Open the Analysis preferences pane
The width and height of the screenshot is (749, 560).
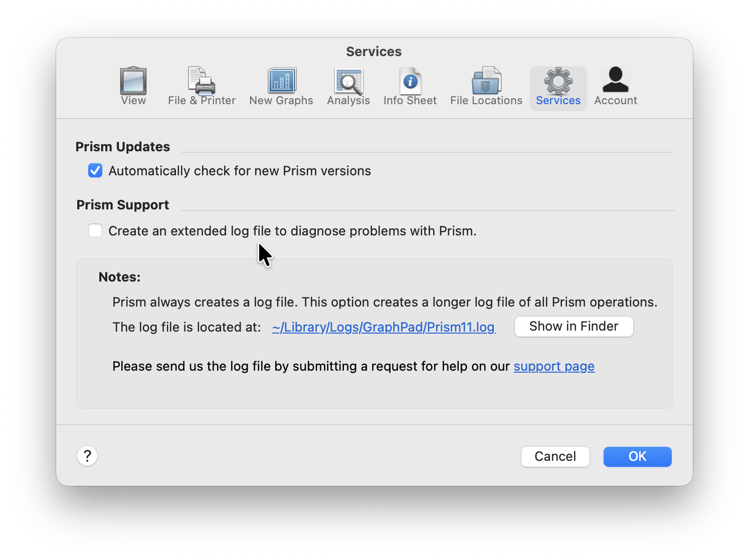point(348,87)
